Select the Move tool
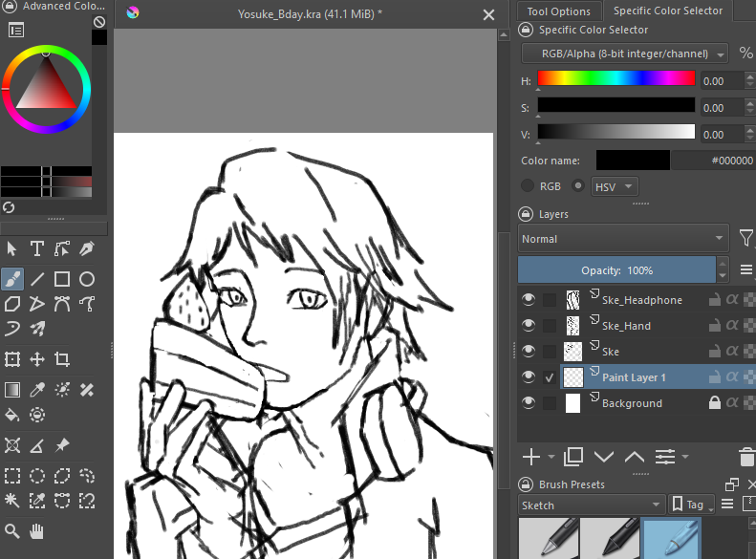Viewport: 756px width, 559px height. pos(37,359)
